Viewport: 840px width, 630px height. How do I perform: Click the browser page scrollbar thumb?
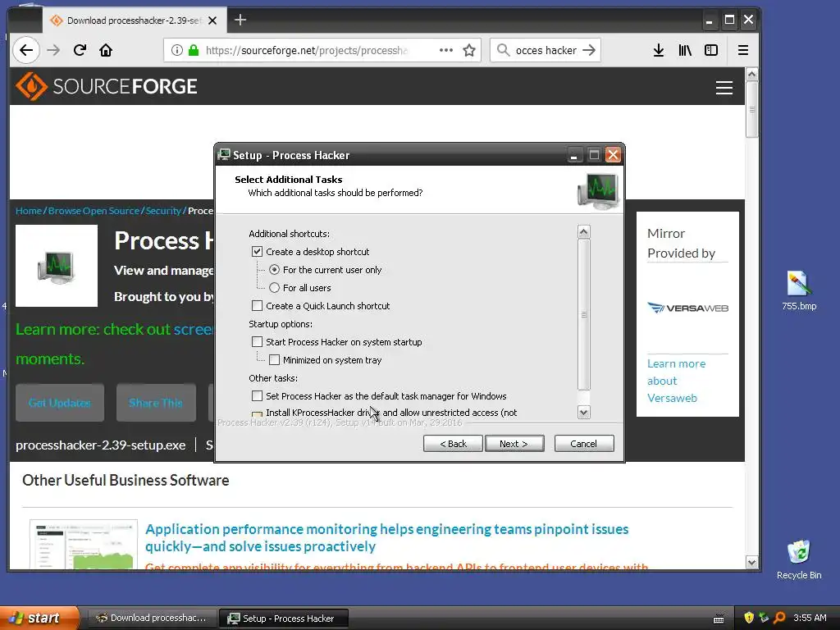click(x=751, y=109)
